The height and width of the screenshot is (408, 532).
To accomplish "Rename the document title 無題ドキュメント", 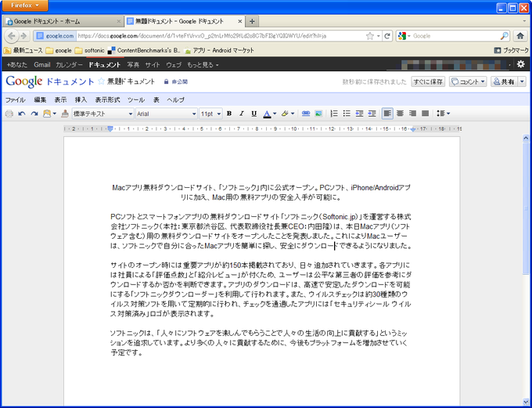I will (x=131, y=81).
